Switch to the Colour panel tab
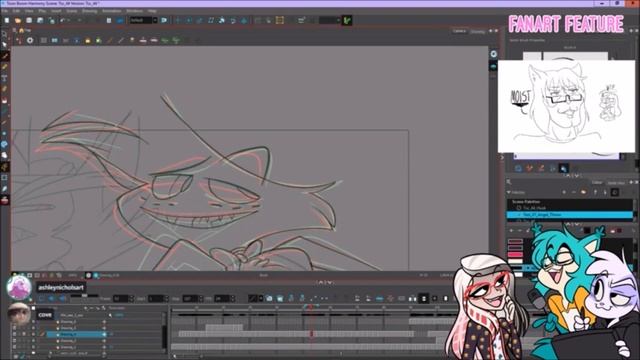The height and width of the screenshot is (360, 640). [x=596, y=182]
